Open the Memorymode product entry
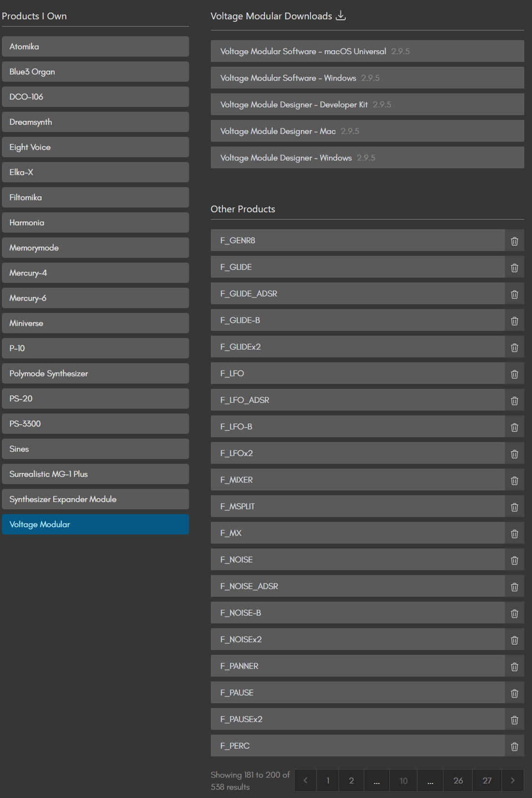Image resolution: width=532 pixels, height=798 pixels. [95, 248]
